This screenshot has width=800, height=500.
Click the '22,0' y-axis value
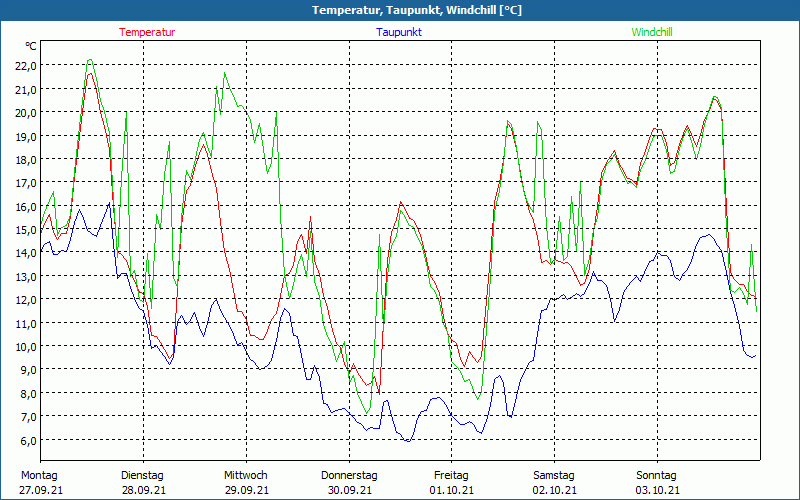click(26, 65)
